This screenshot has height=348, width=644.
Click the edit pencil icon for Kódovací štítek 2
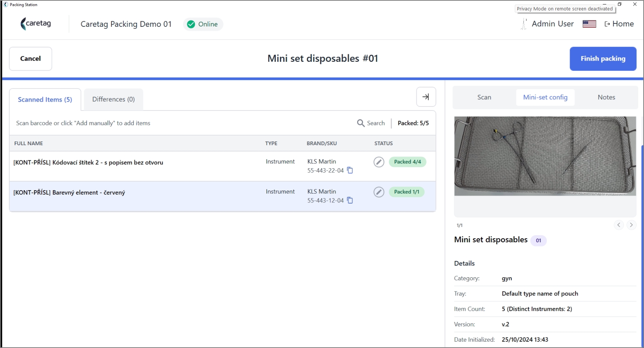[379, 162]
